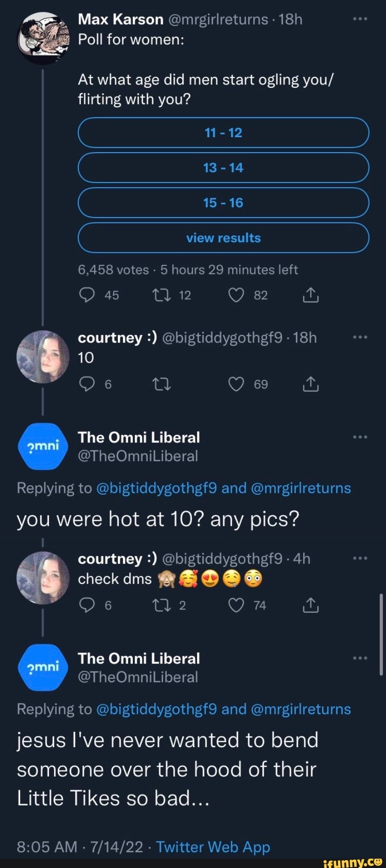This screenshot has width=386, height=868.
Task: Open @mrgirlreturns mention in last reply
Action: [x=301, y=709]
